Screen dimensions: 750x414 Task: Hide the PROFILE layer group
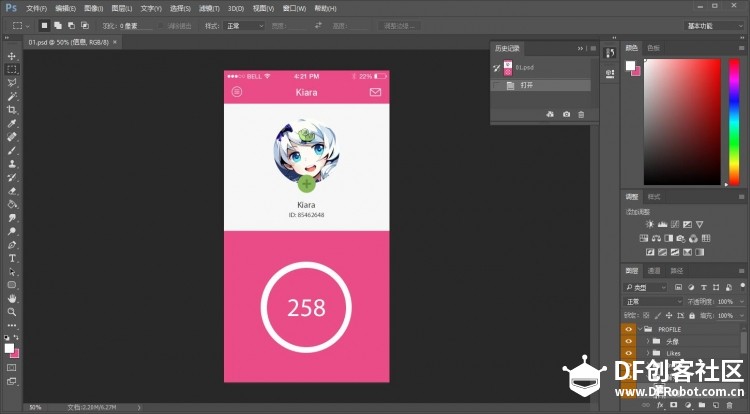coord(629,329)
